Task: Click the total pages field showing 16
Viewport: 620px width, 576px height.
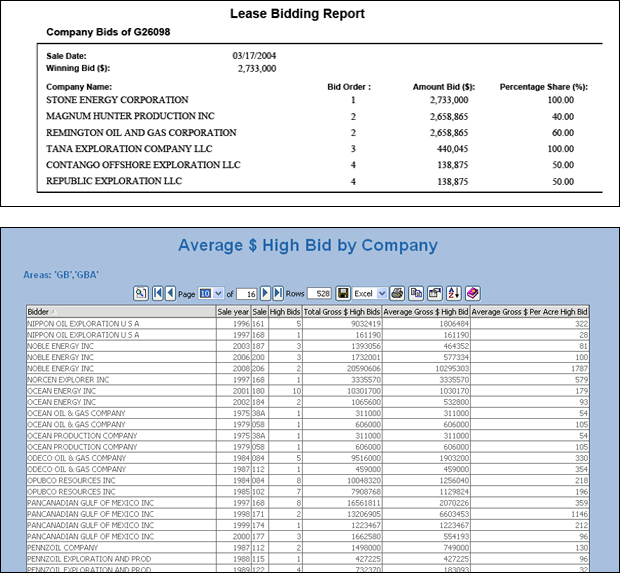Action: pyautogui.click(x=247, y=294)
